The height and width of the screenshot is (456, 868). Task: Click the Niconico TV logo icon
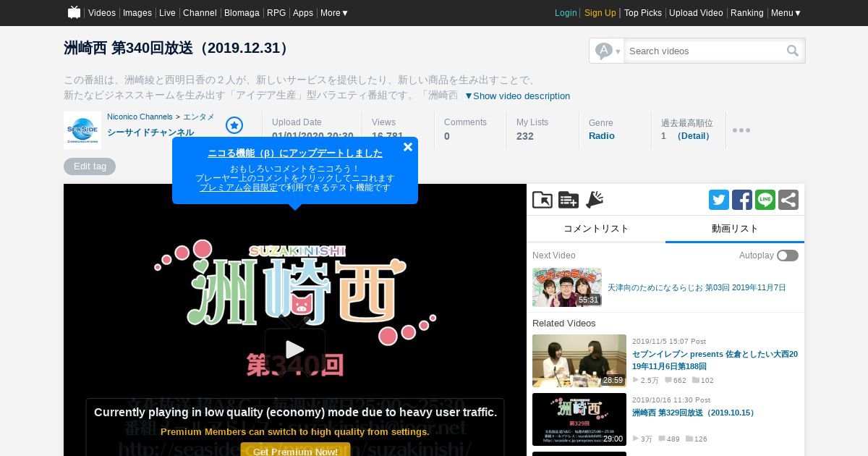click(74, 12)
